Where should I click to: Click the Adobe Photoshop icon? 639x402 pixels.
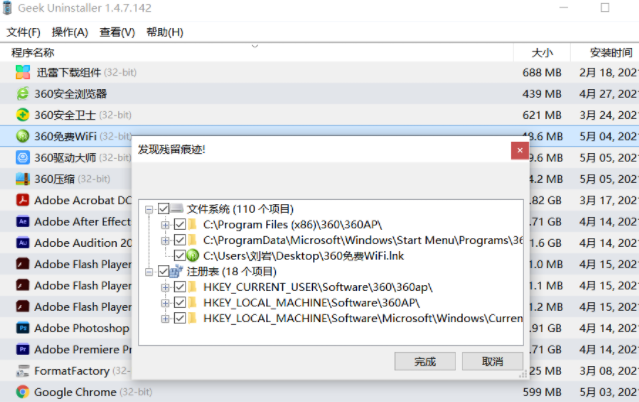[23, 328]
